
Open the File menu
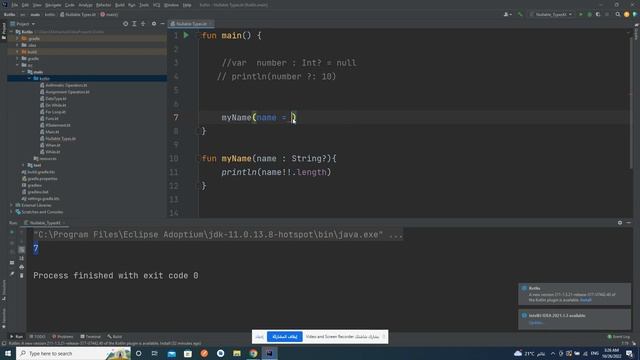coord(15,5)
